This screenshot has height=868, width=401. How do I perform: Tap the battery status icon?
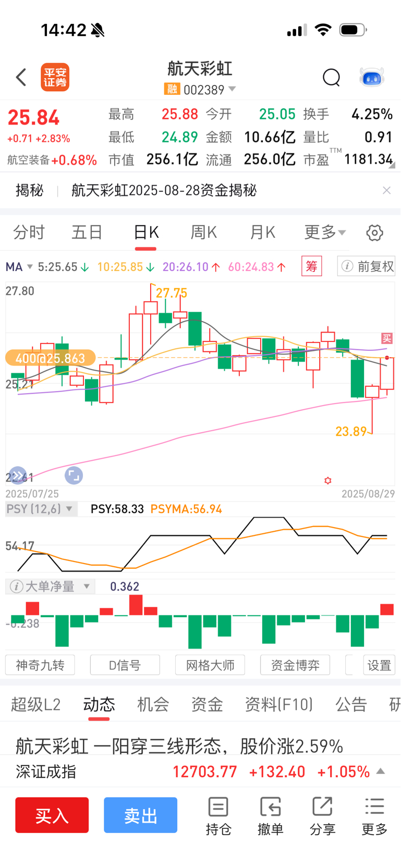(x=353, y=30)
